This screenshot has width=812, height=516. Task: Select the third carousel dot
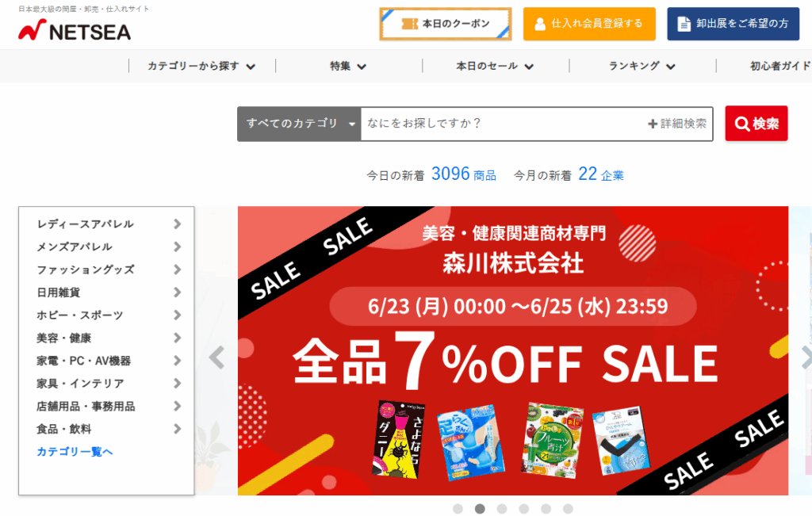coord(502,509)
